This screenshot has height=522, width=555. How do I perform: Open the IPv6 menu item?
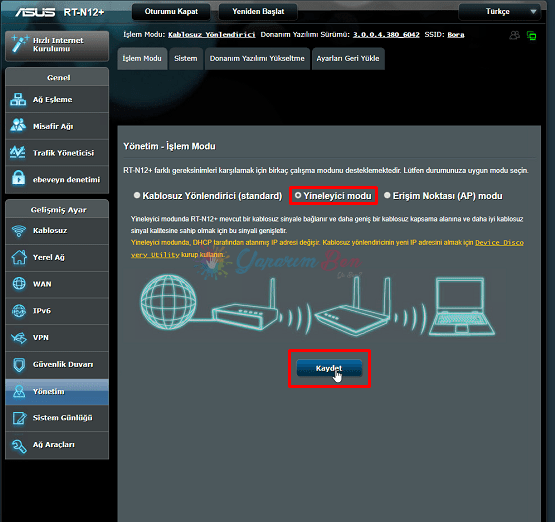tap(57, 311)
